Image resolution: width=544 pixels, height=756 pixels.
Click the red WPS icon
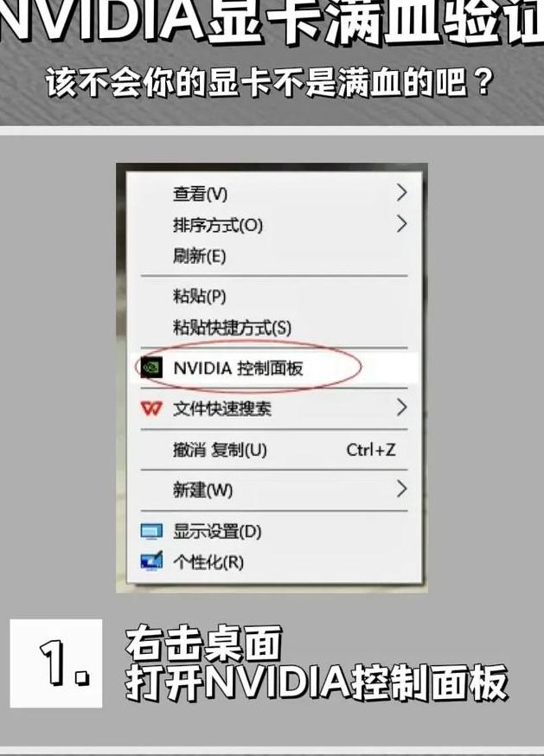pos(151,408)
